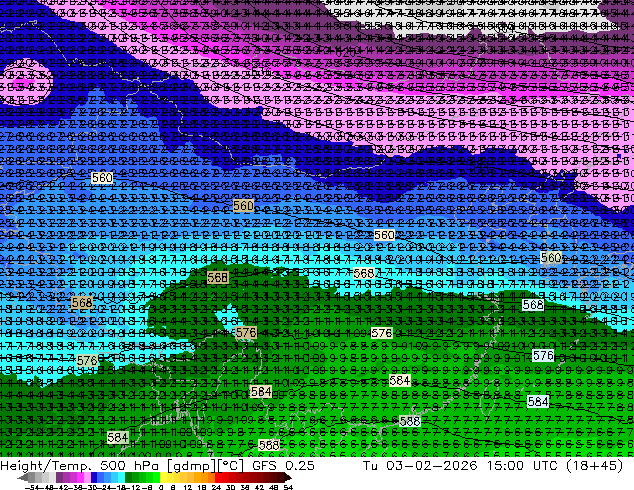Click the gray left arrow end of the color scale

pyautogui.click(x=23, y=478)
